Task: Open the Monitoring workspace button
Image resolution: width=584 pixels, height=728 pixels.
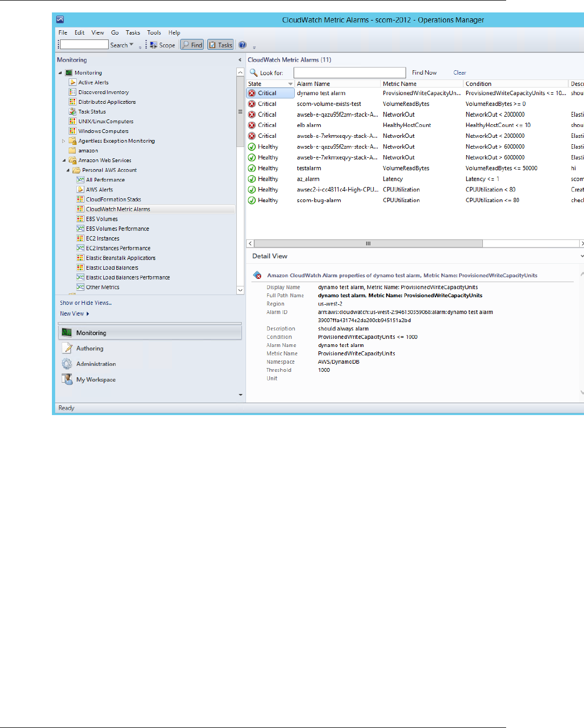Action: tap(150, 333)
